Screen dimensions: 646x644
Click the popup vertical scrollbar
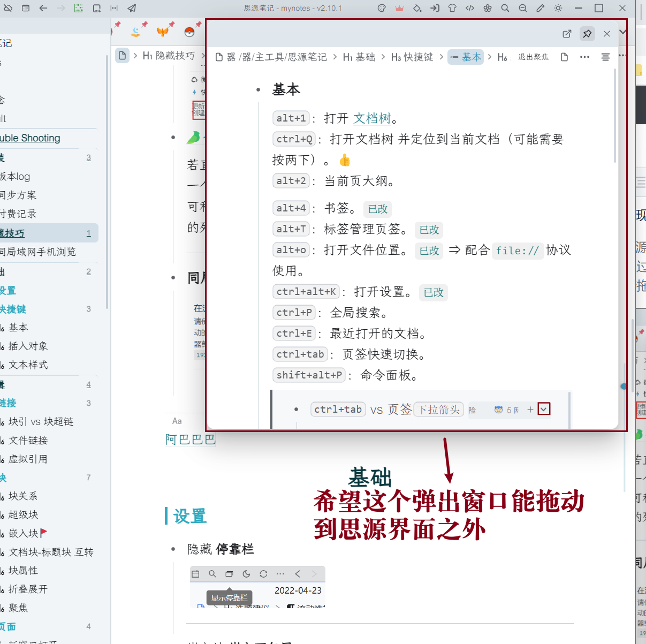pos(615,115)
